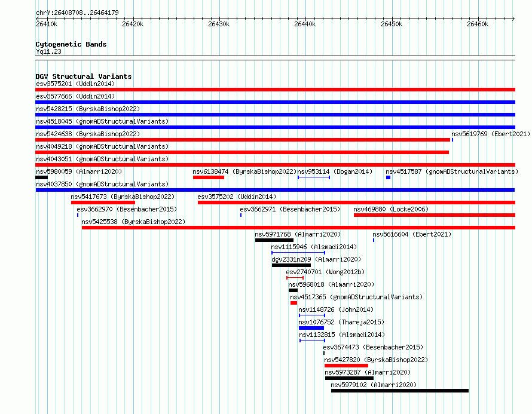Select the nsv5424638 (ByrskaBishop2022) label
The height and width of the screenshot is (414, 532).
[88, 134]
